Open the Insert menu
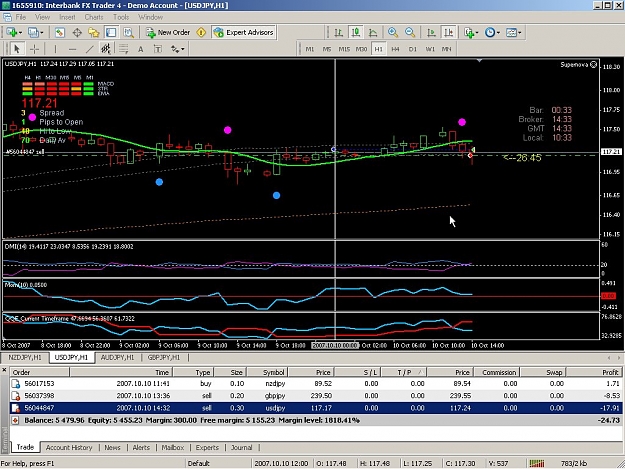 pyautogui.click(x=67, y=17)
